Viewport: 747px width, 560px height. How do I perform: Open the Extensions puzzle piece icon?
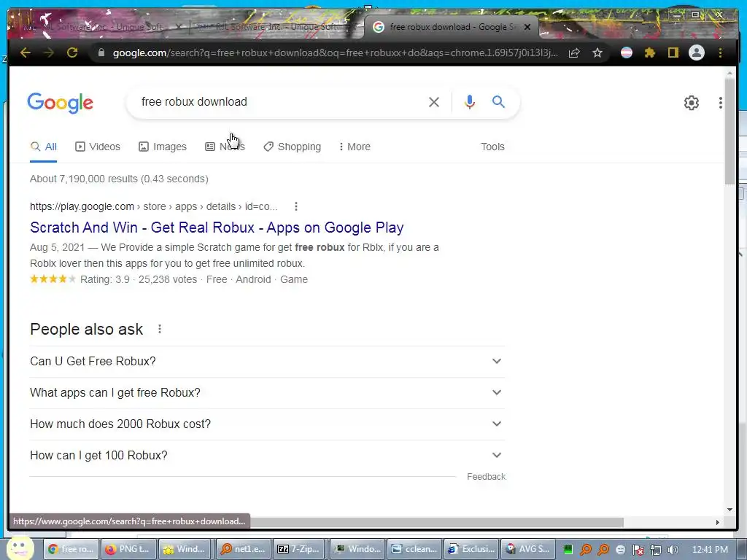650,52
